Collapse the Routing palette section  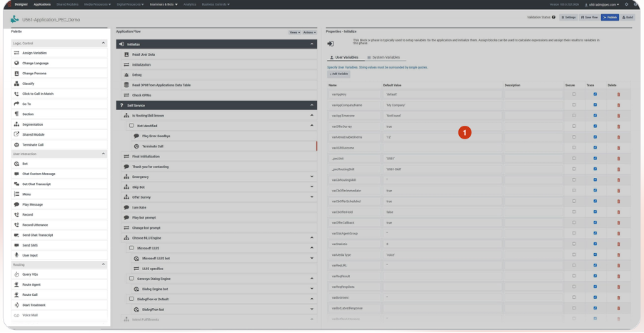(x=103, y=264)
